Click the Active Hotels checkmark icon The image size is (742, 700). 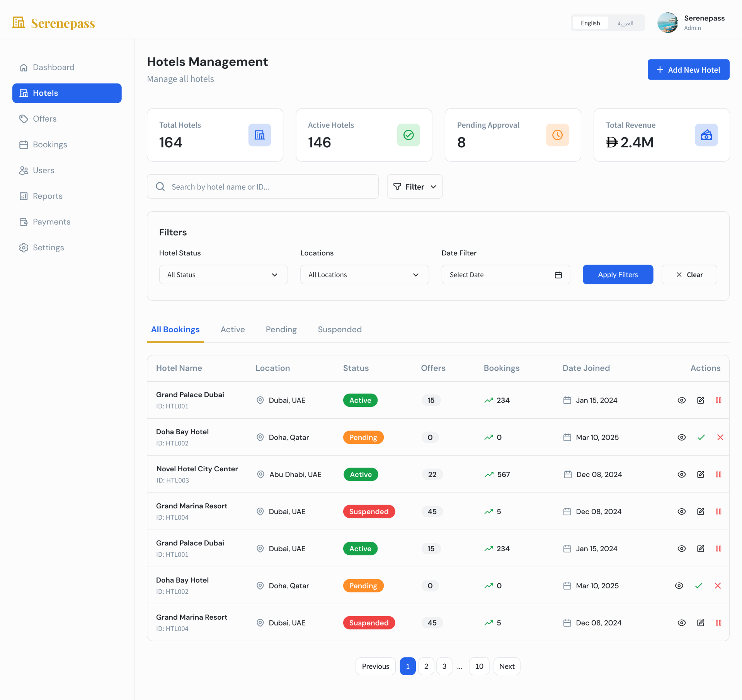click(x=408, y=135)
